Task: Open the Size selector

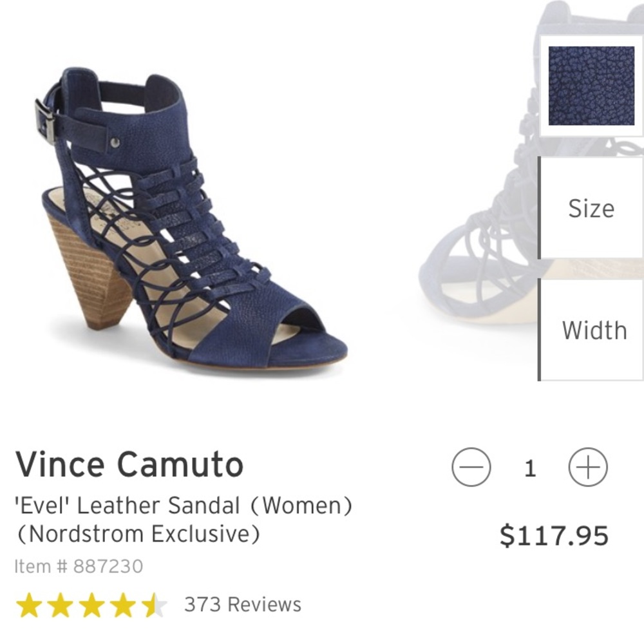Action: tap(590, 208)
